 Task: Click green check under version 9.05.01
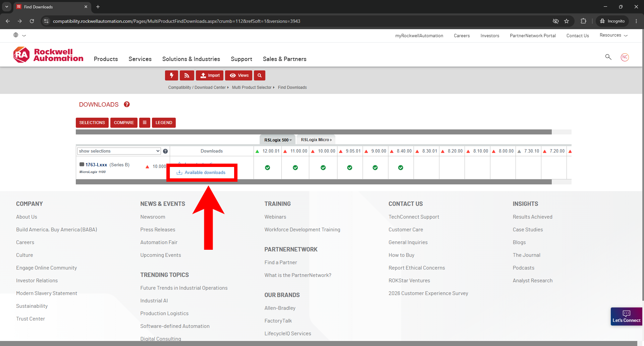coord(350,168)
